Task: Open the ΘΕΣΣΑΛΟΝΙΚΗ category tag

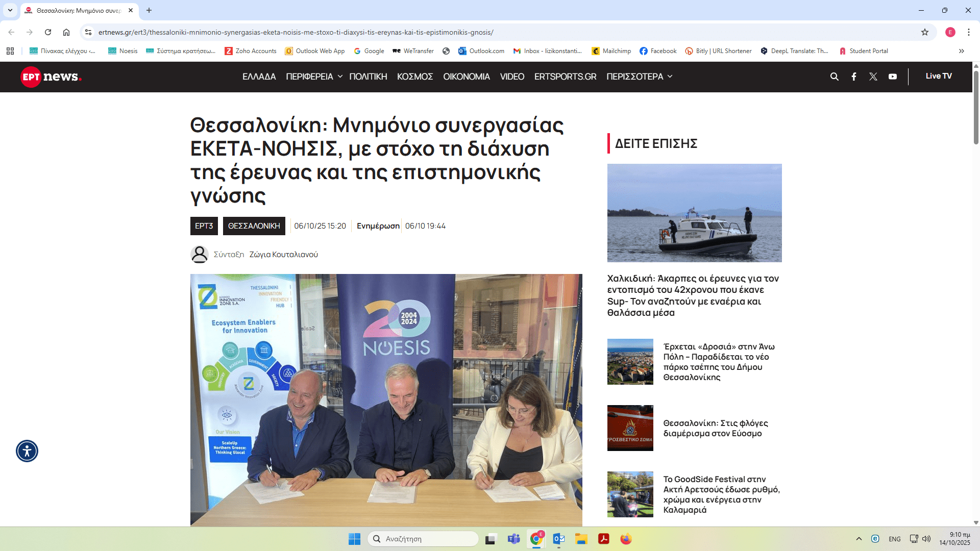Action: pyautogui.click(x=254, y=226)
